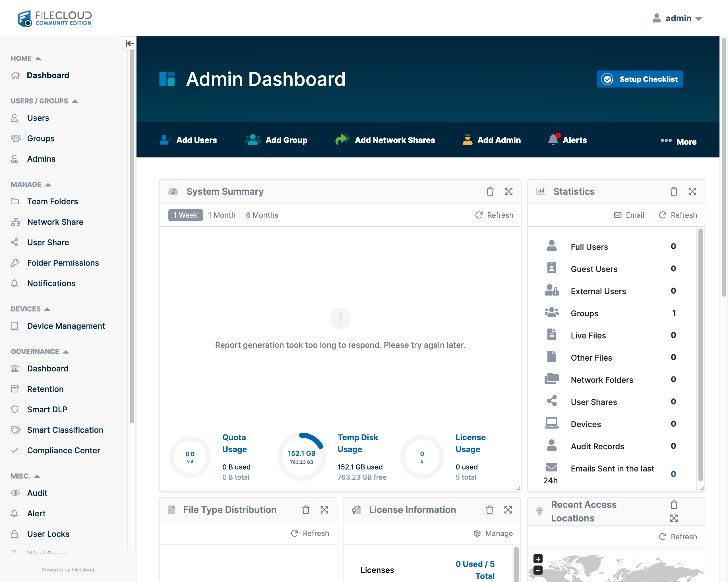This screenshot has width=728, height=582.
Task: Open Alerts from the dashboard toolbar
Action: 574,140
